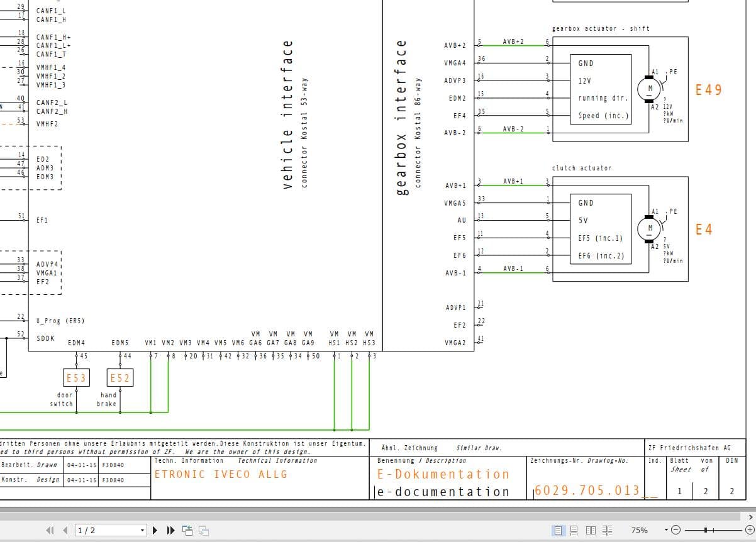The width and height of the screenshot is (756, 542).
Task: Click the 'EDM5' signal label
Action: pos(120,343)
